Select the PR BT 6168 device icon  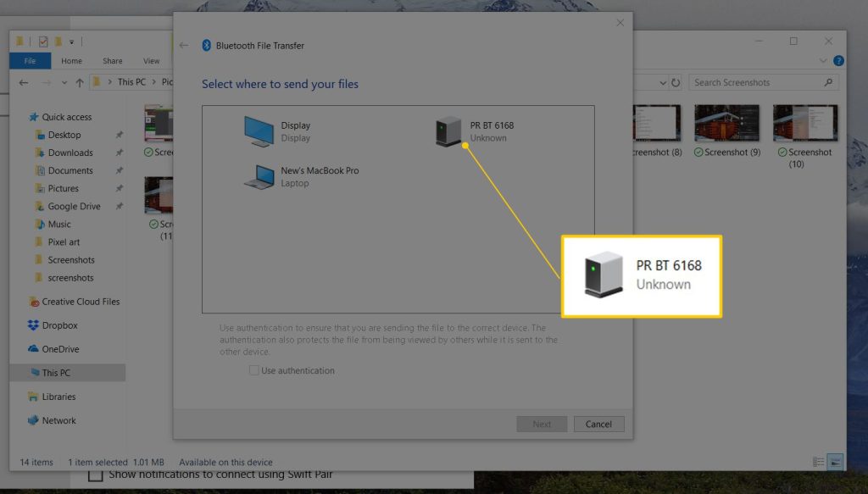pos(449,131)
